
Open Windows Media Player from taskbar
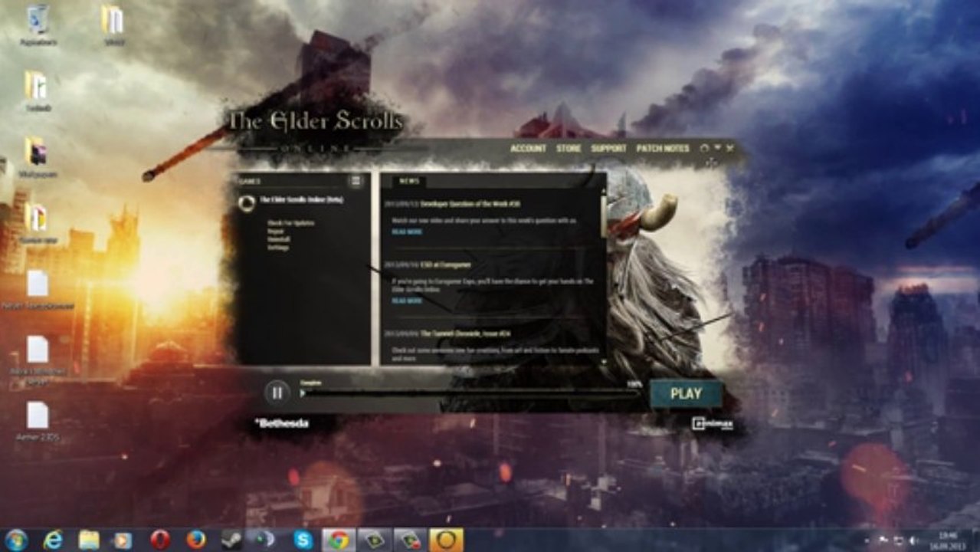point(123,540)
